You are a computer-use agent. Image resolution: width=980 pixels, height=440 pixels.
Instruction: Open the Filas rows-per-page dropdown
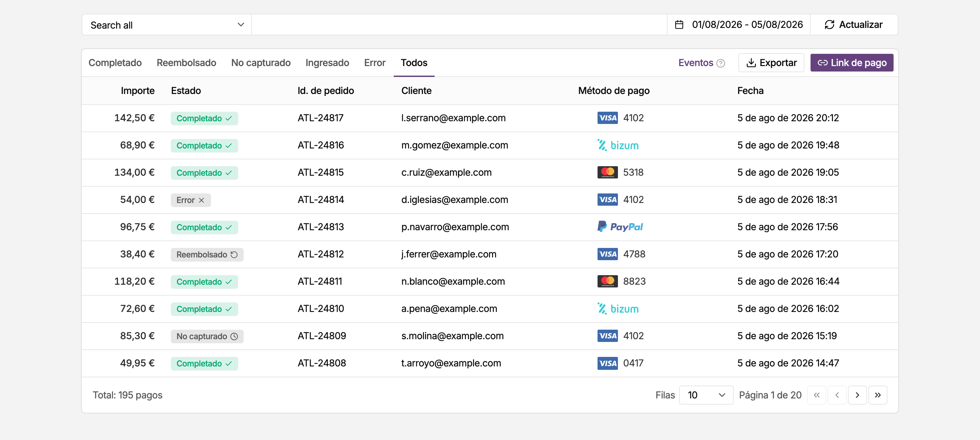[706, 395]
